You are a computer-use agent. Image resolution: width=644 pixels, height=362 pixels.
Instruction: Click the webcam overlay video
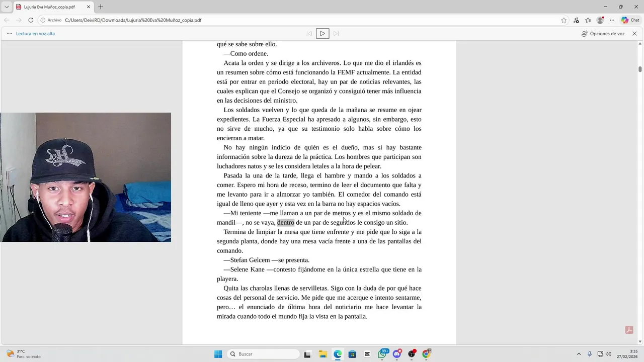pyautogui.click(x=86, y=177)
